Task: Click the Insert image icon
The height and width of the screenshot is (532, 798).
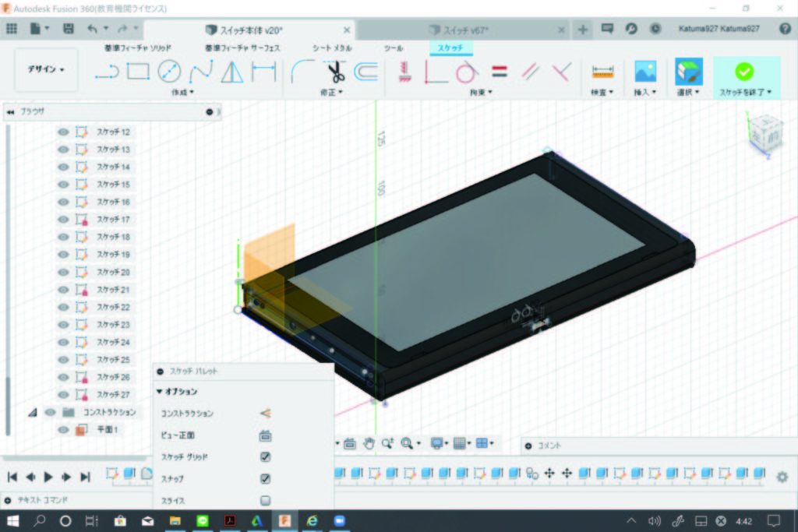Action: point(645,72)
